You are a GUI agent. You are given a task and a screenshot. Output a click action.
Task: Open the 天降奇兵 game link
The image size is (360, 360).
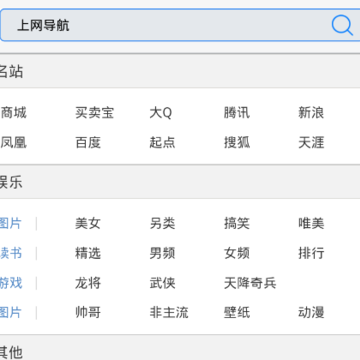(x=250, y=283)
